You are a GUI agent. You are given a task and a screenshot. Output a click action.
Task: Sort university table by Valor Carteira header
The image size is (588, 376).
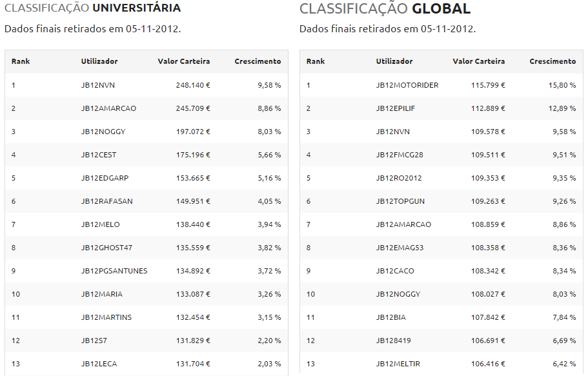click(x=184, y=62)
